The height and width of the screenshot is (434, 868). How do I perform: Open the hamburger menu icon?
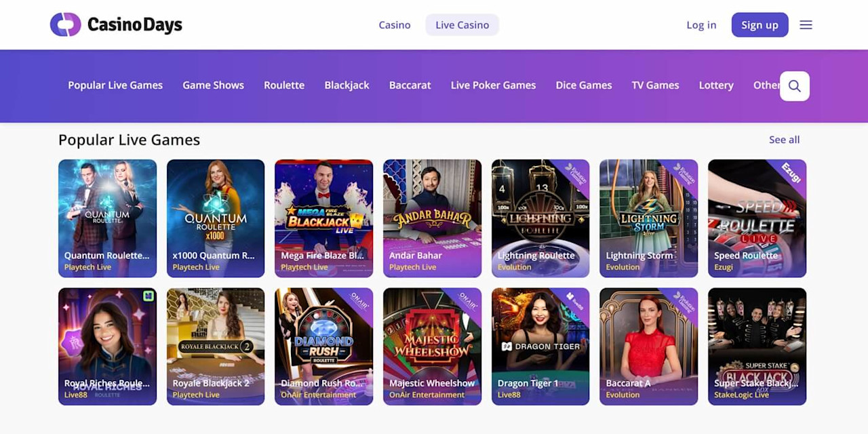[x=806, y=24]
